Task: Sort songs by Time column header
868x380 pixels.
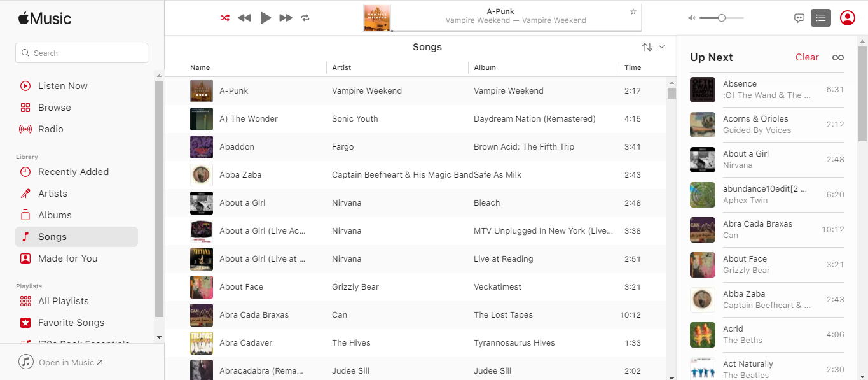Action: tap(633, 67)
